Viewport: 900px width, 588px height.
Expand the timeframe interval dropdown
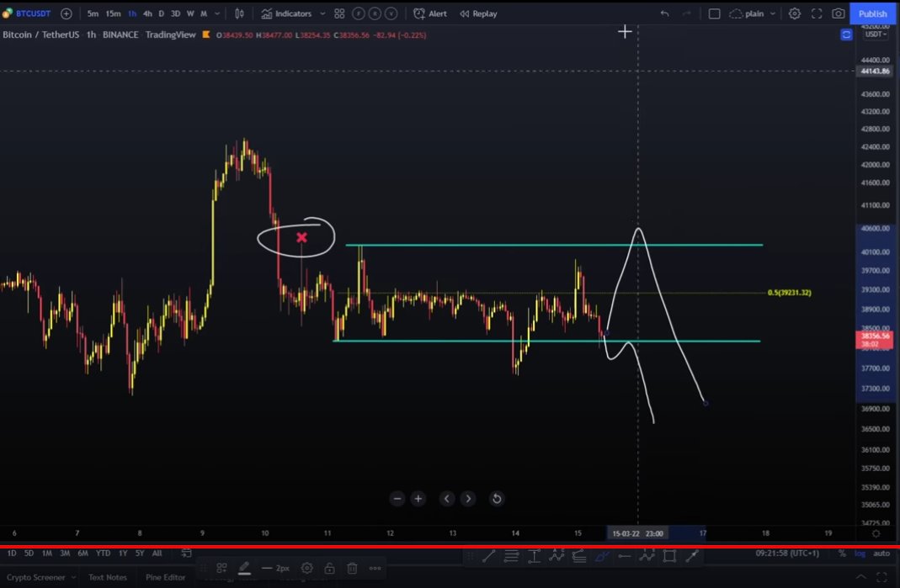coord(217,13)
